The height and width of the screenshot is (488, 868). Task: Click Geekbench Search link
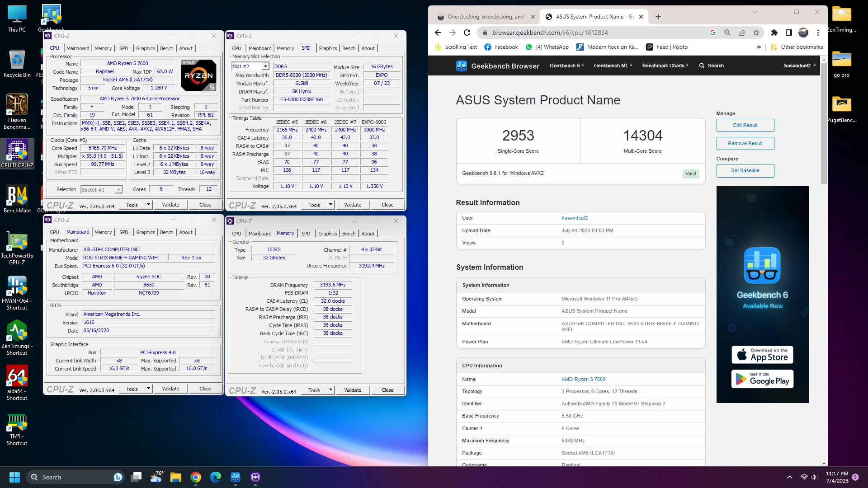click(712, 66)
